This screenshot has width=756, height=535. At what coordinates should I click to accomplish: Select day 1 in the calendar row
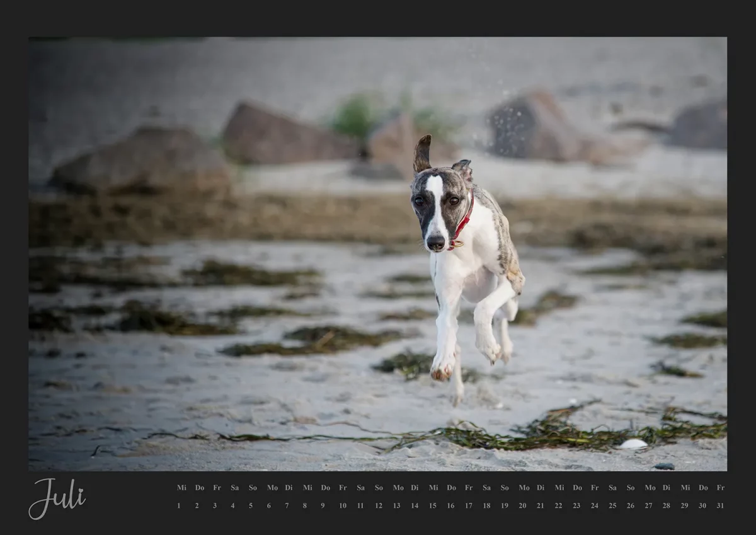click(179, 505)
